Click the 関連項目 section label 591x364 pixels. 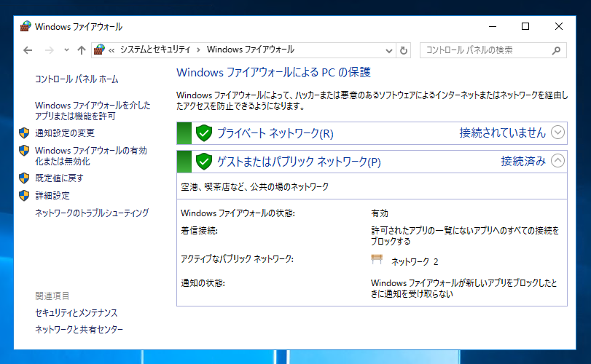pos(52,296)
